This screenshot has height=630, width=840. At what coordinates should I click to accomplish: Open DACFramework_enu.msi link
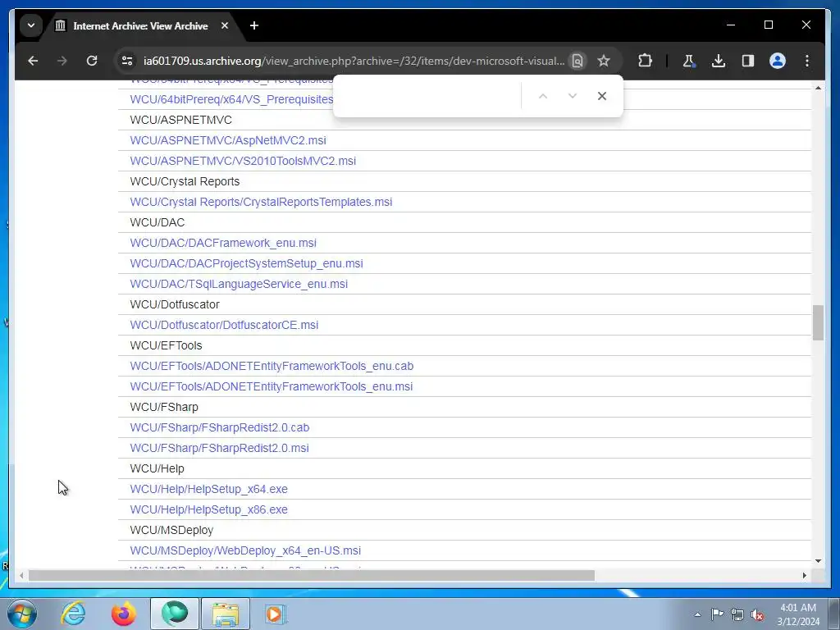click(x=223, y=243)
